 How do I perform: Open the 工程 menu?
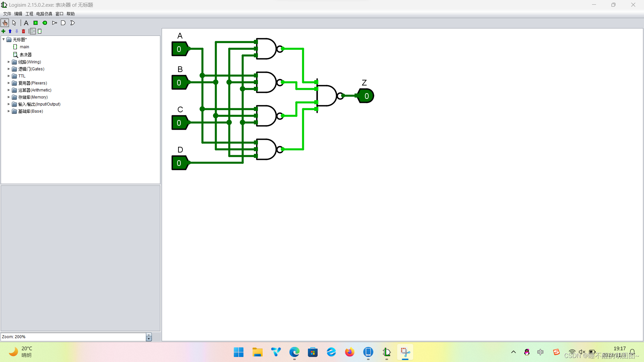(29, 14)
